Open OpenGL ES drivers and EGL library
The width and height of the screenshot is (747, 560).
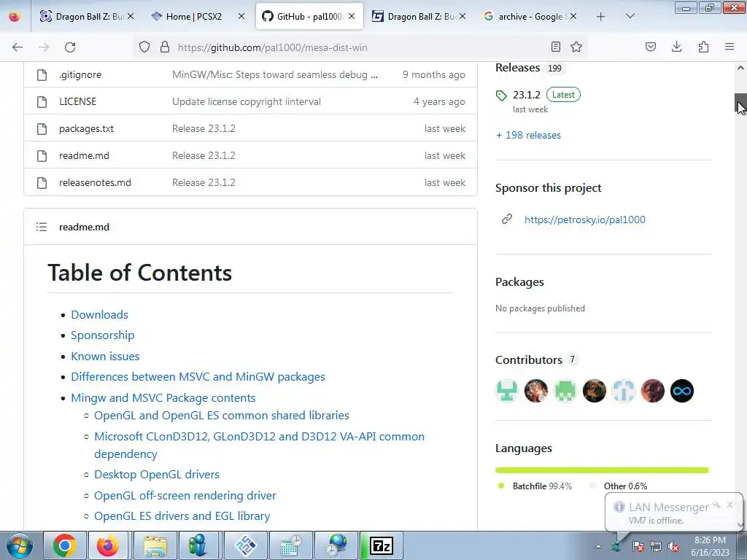182,516
